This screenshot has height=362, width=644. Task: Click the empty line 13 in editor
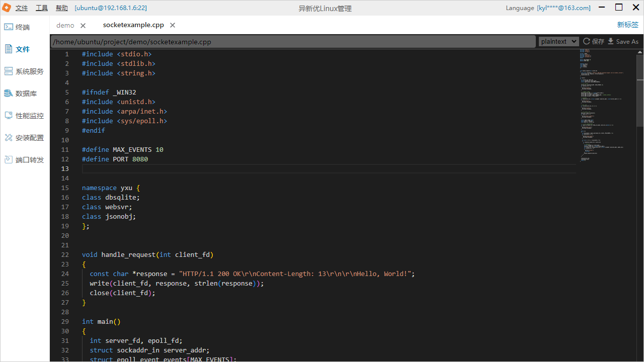tap(329, 168)
